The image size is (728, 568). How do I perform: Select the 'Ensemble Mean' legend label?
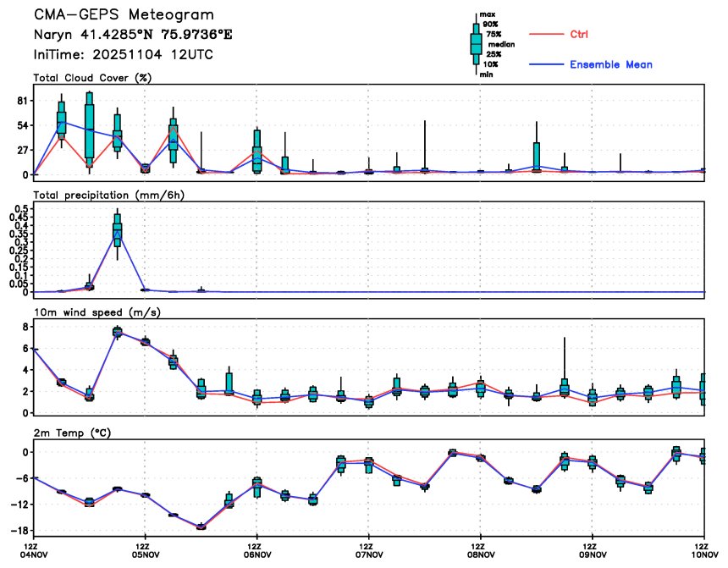pos(610,65)
